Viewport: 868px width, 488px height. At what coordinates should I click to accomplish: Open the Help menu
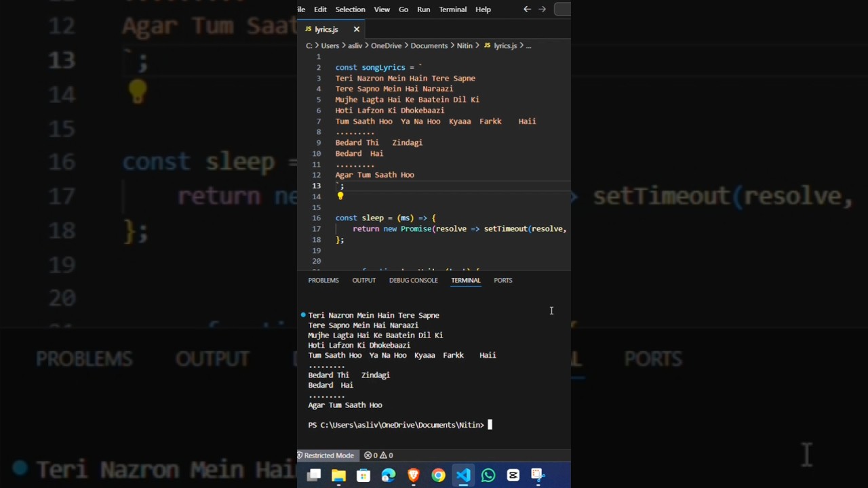coord(483,9)
